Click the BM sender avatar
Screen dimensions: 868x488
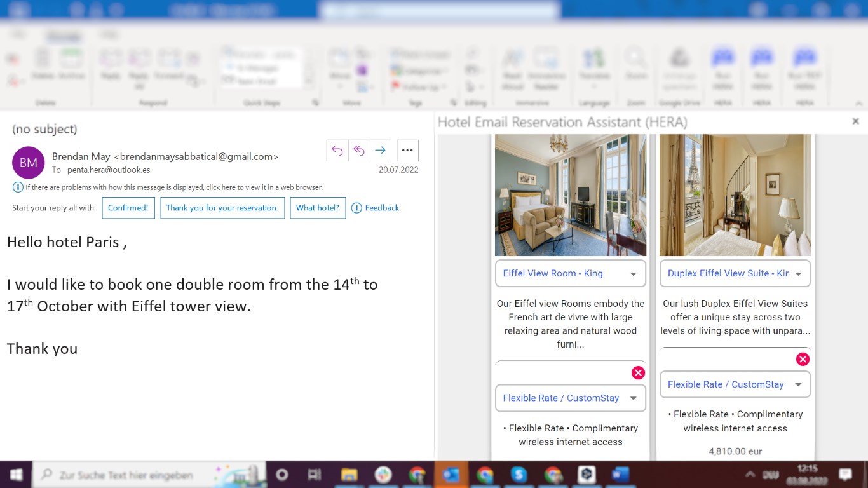coord(29,163)
